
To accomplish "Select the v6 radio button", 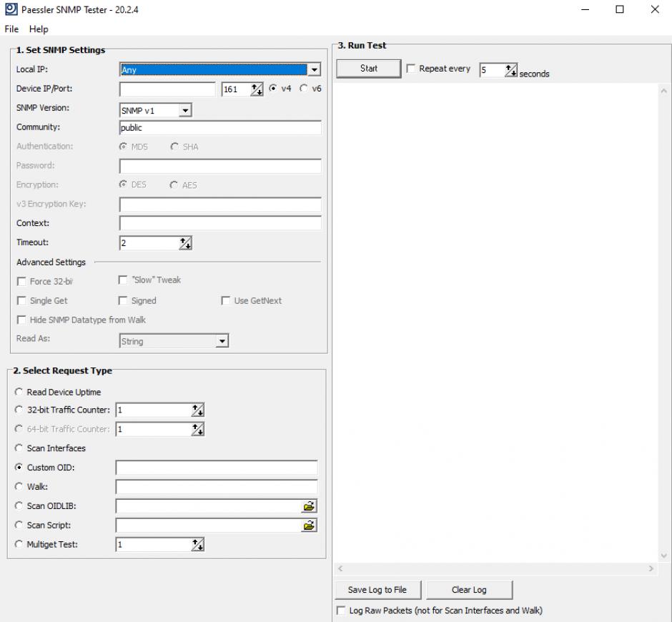I will [x=303, y=89].
